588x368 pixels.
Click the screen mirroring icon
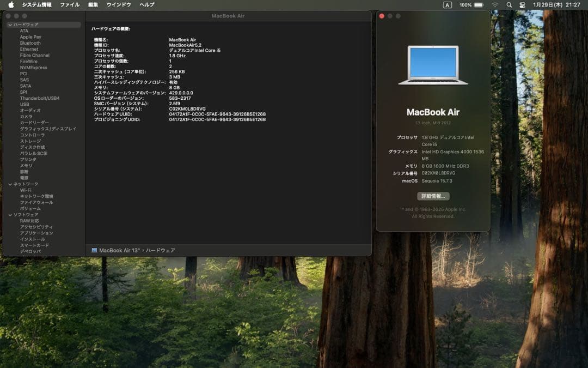point(522,5)
